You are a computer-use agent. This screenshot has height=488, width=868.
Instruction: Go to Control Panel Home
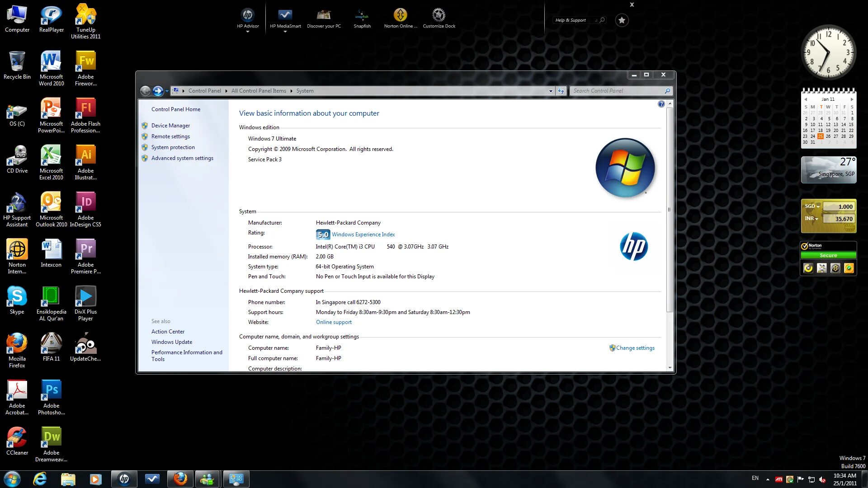pos(176,109)
